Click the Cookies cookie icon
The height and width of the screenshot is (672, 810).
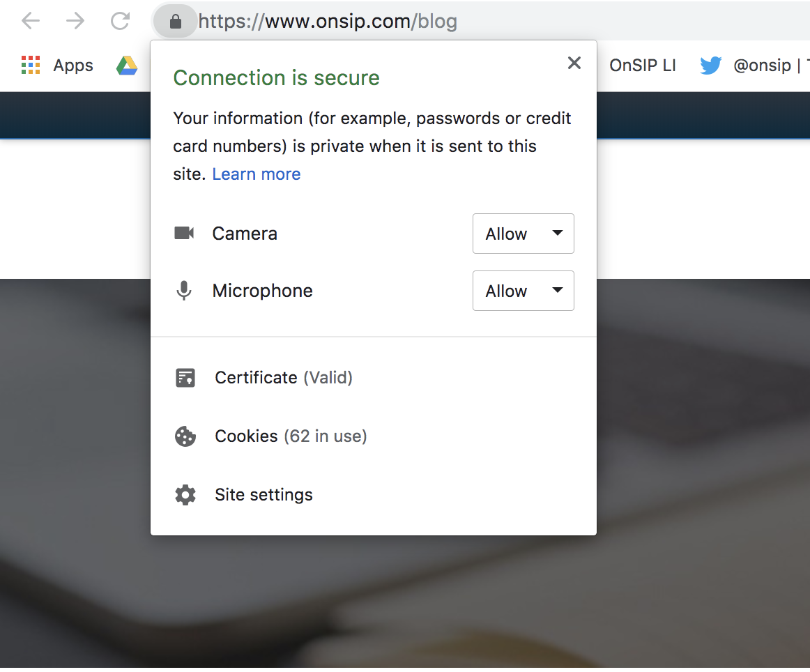pyautogui.click(x=185, y=436)
